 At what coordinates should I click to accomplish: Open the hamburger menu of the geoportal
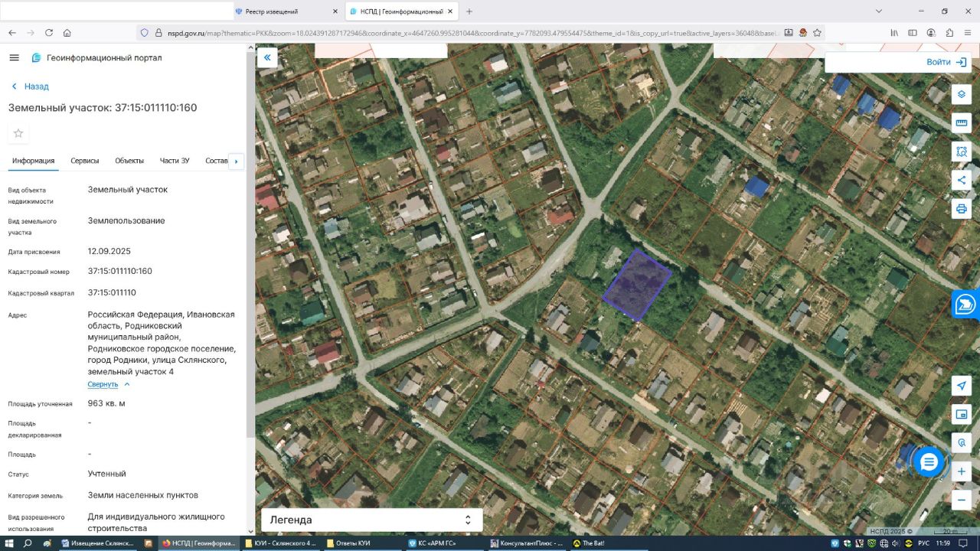[14, 57]
